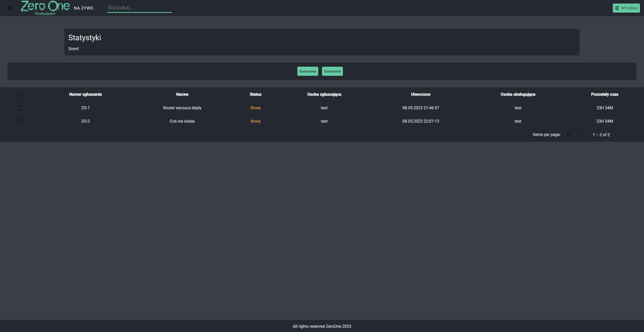644x332 pixels.
Task: Click the left Sortowanie button
Action: tap(307, 71)
